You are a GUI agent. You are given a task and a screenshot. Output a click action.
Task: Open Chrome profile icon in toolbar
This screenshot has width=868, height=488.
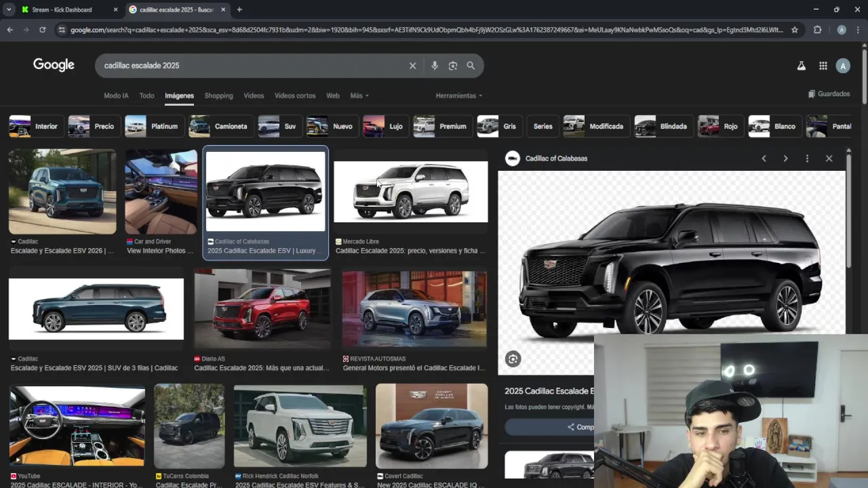point(842,30)
